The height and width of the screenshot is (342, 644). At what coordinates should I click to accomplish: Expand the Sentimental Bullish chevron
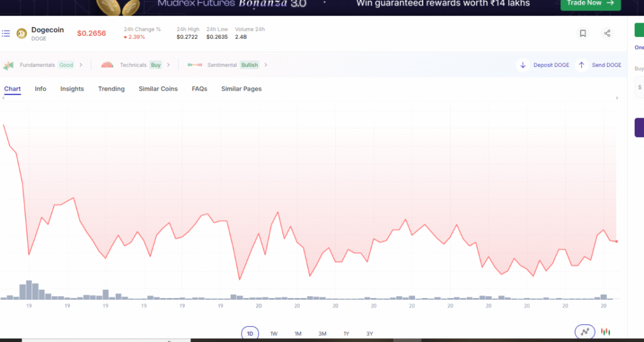[x=265, y=65]
